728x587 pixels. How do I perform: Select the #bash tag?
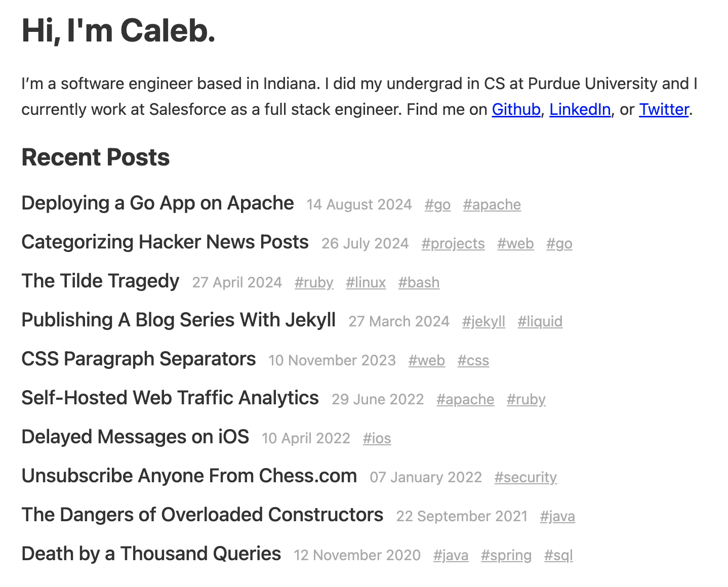(419, 282)
